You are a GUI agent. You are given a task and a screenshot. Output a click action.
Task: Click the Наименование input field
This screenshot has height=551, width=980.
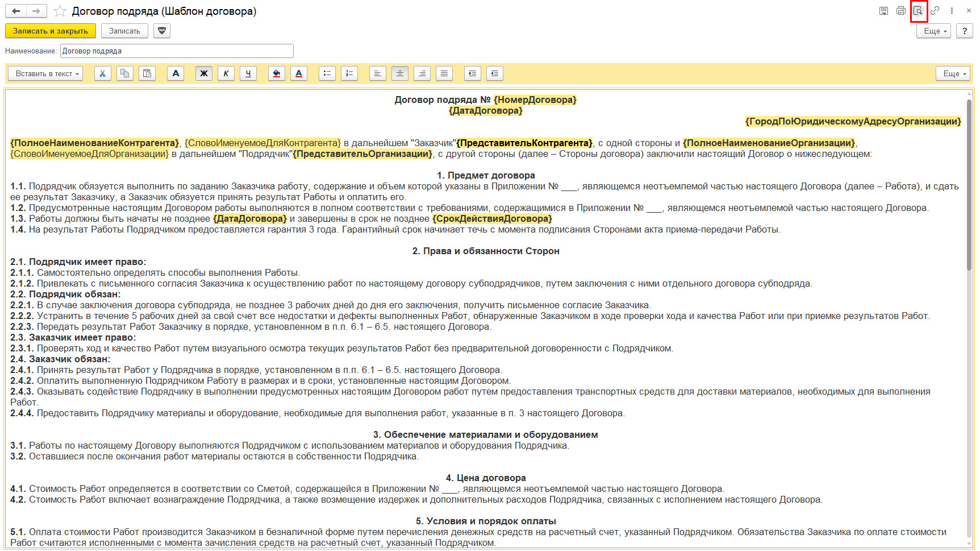point(177,51)
